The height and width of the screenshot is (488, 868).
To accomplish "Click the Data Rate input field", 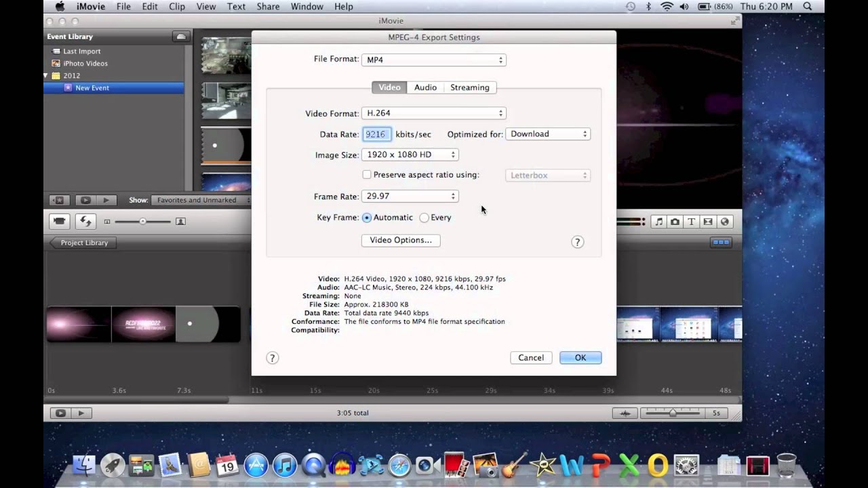I will [377, 134].
